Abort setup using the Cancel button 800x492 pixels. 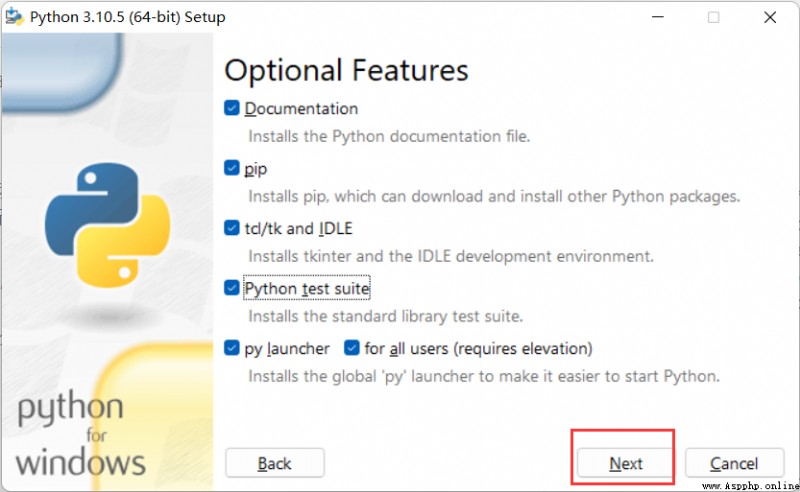coord(734,463)
